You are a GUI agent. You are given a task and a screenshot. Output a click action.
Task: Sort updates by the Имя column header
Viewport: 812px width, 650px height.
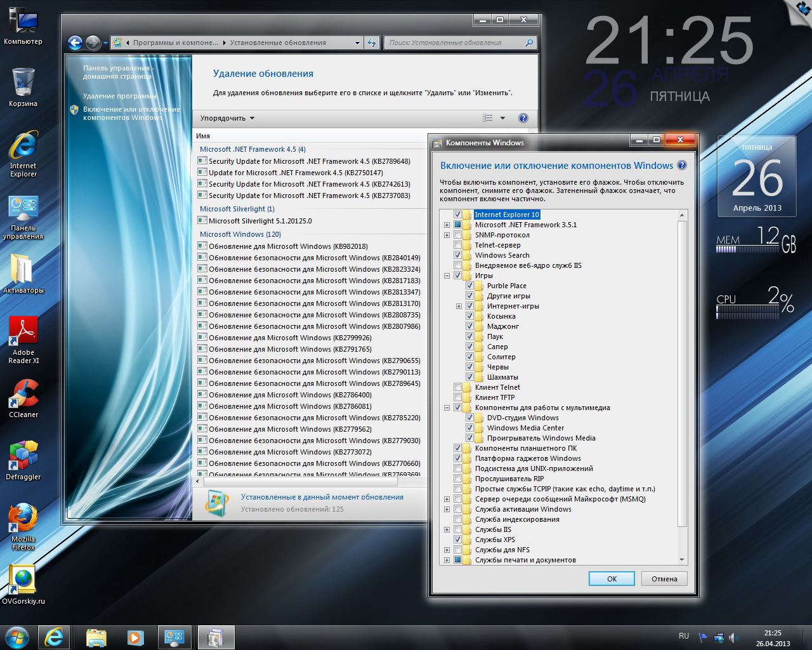pyautogui.click(x=203, y=136)
